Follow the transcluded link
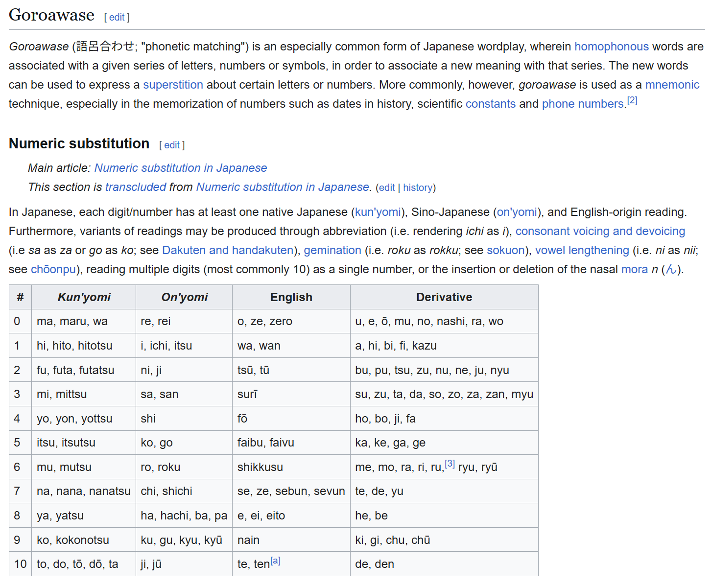This screenshot has height=588, width=711. [136, 187]
